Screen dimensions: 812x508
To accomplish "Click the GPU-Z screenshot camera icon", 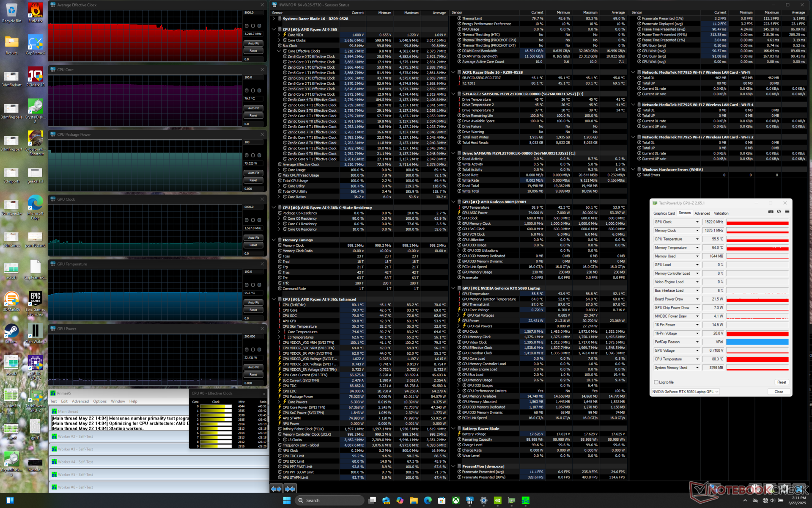I will 771,212.
